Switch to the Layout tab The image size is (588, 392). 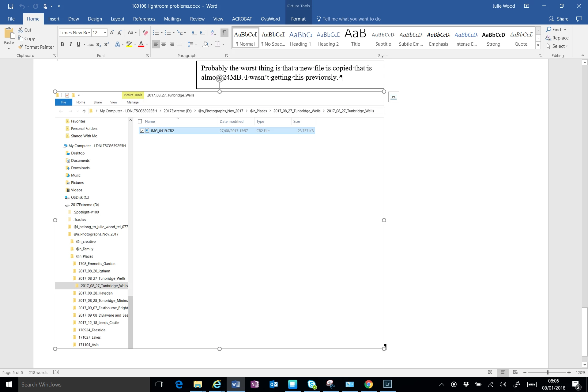coord(117,19)
